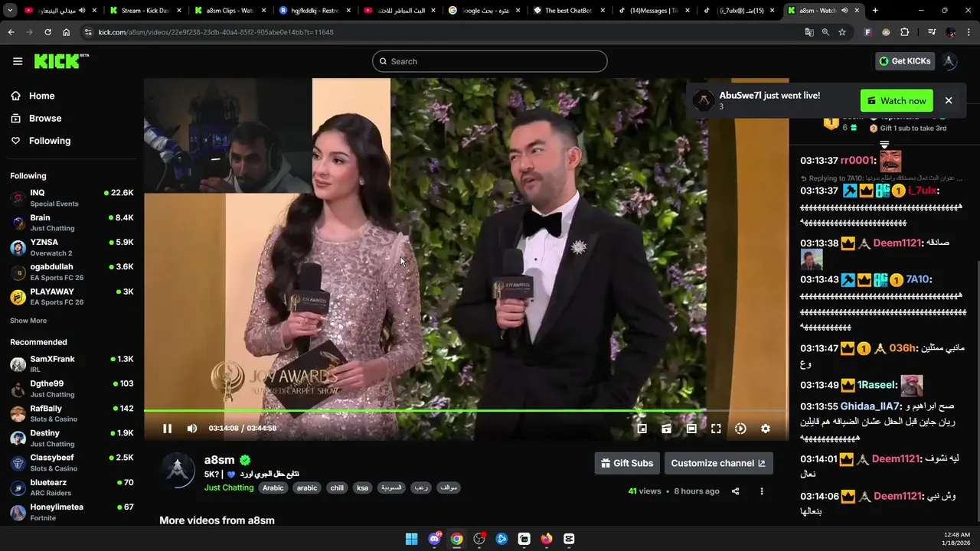Open the browser extensions puzzle icon
Screen dimensions: 980x551
[905, 32]
